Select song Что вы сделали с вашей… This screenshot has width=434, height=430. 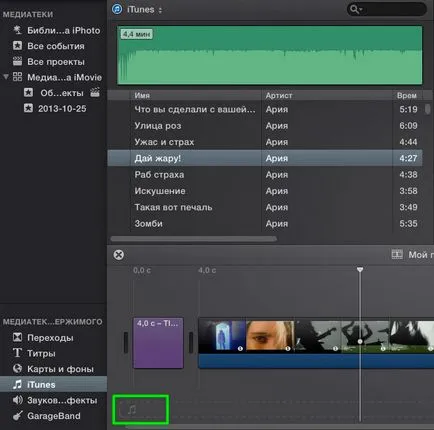point(265,109)
